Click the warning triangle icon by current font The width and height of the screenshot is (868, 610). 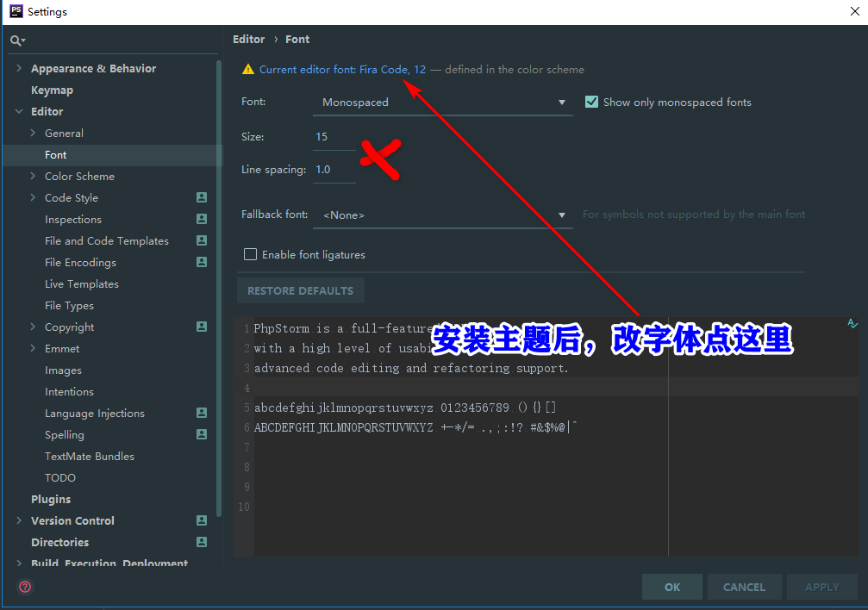tap(248, 69)
